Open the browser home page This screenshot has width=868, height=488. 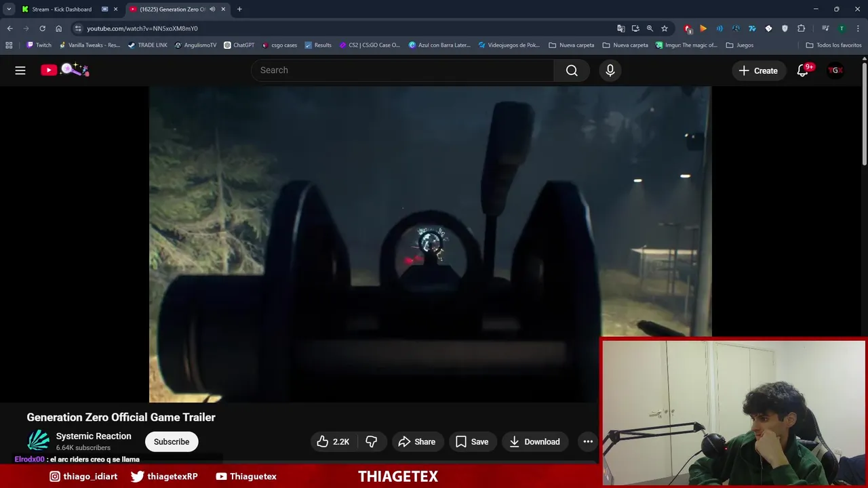click(58, 28)
